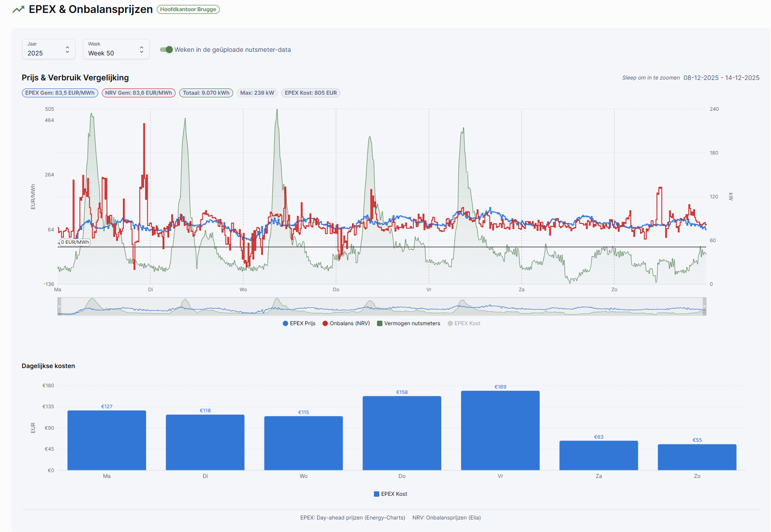This screenshot has width=771, height=532.
Task: Click the Di bar labeled €118
Action: pyautogui.click(x=205, y=442)
